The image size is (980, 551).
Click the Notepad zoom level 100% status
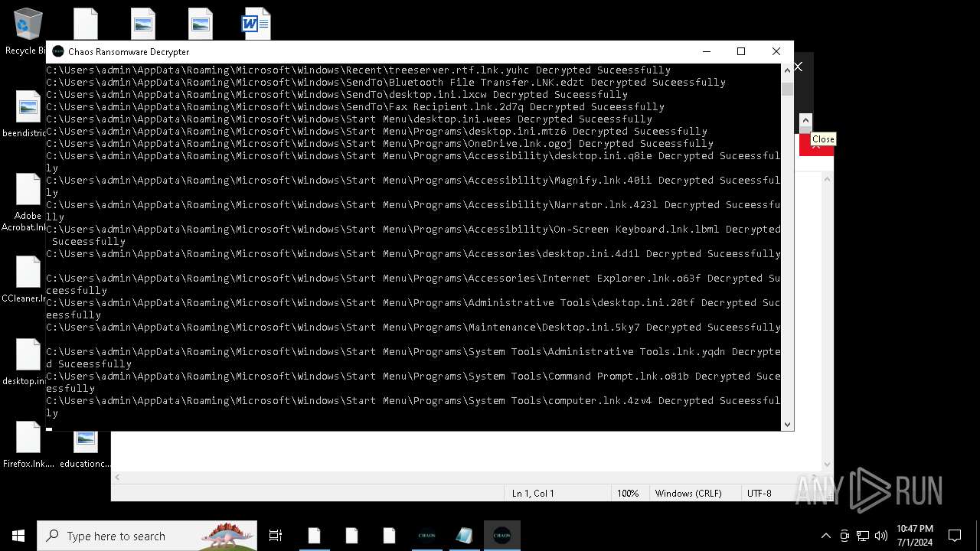(628, 494)
